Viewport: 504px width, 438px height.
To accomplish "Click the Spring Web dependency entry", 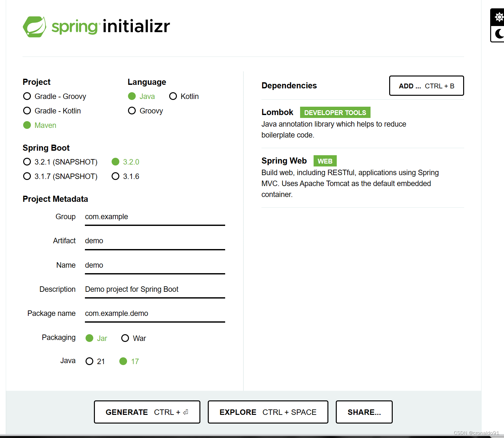I will (363, 178).
